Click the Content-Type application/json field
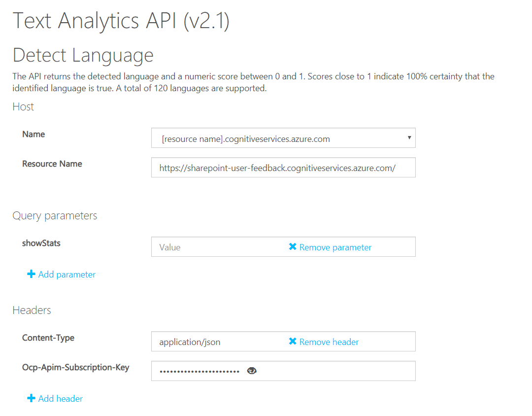Viewport: 532px width, 416px height. (x=217, y=342)
